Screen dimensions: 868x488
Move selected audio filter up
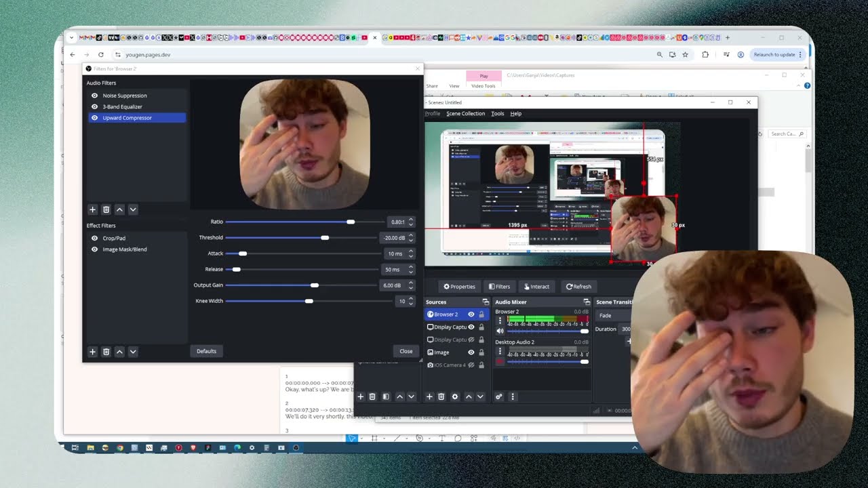119,210
